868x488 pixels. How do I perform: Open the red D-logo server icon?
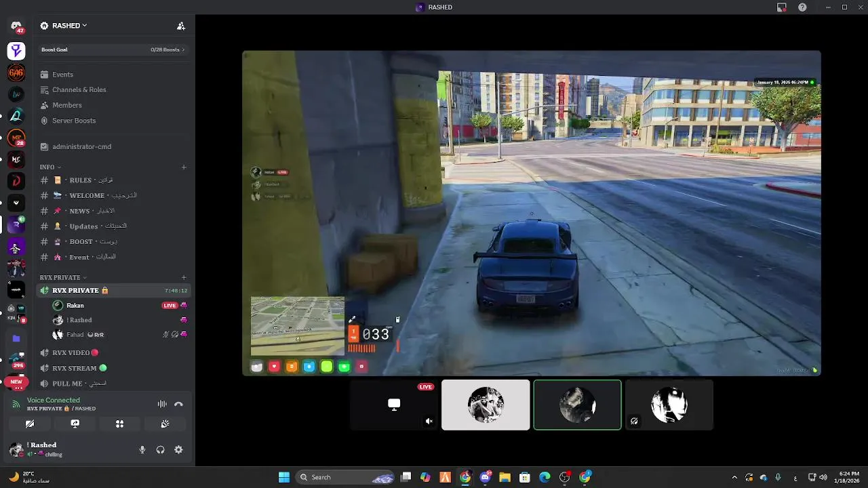16,181
